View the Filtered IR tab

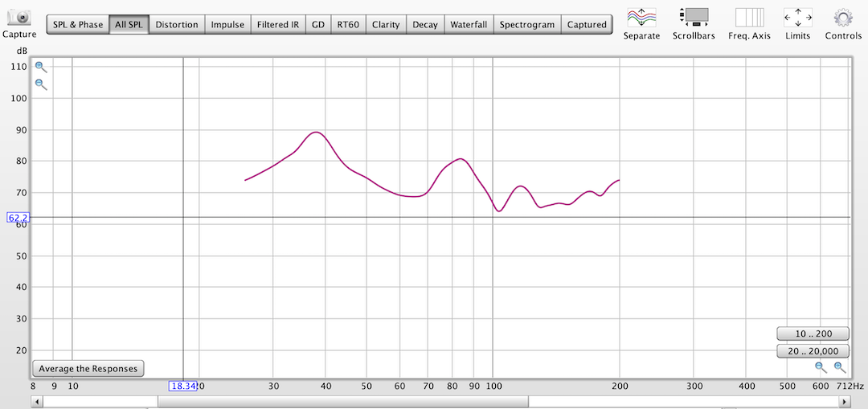278,25
